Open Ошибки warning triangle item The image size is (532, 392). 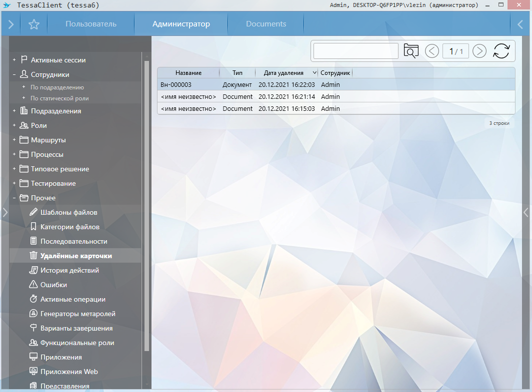[53, 285]
